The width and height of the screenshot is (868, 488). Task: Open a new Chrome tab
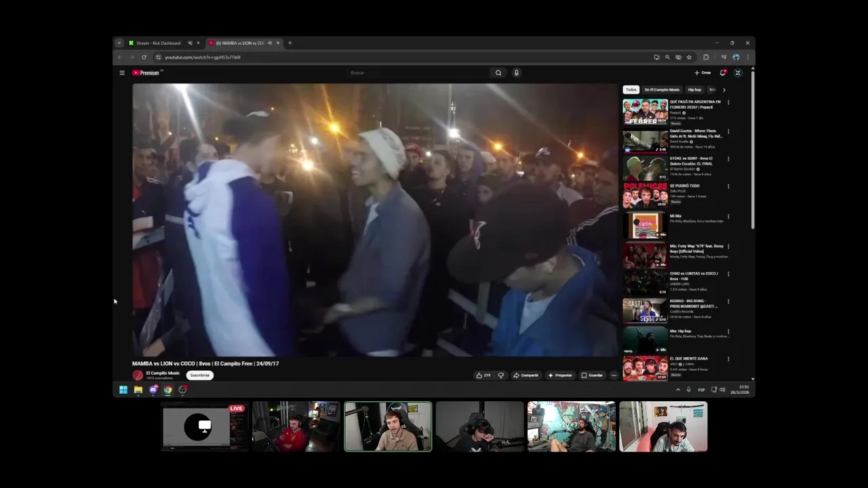pyautogui.click(x=290, y=43)
